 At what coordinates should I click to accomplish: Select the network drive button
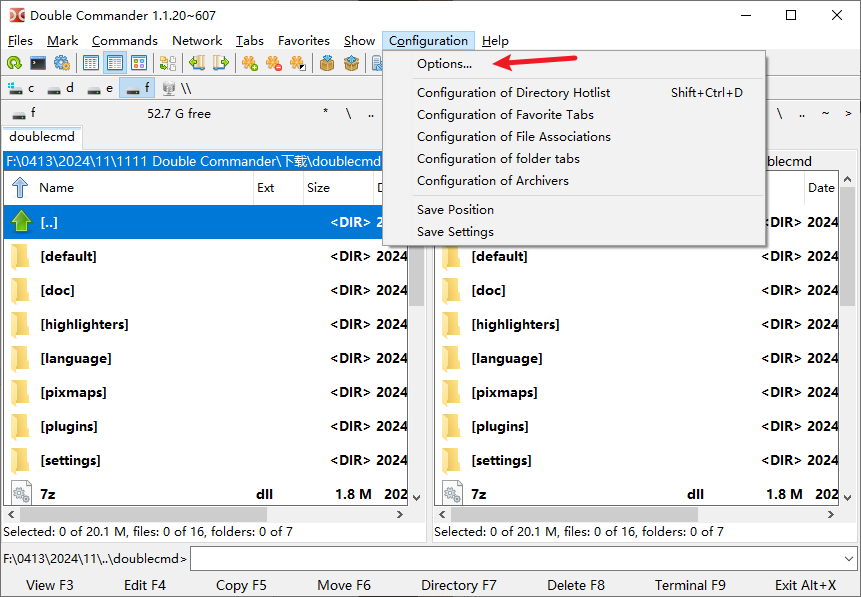click(176, 88)
